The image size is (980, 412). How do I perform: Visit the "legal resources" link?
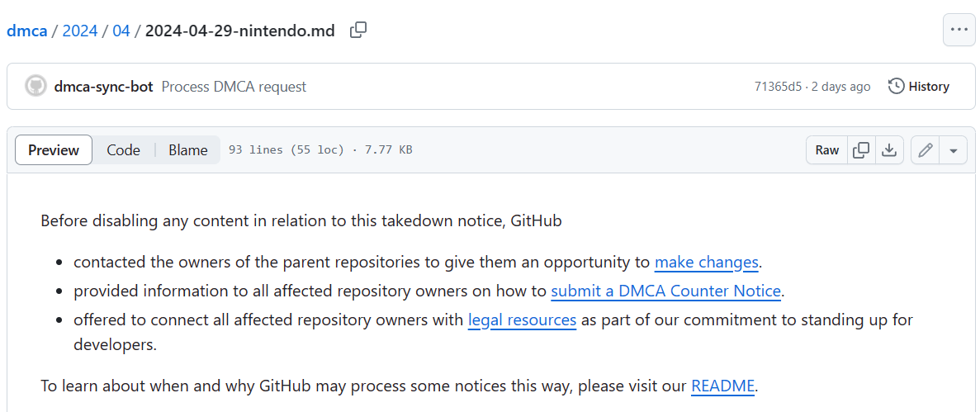[522, 320]
